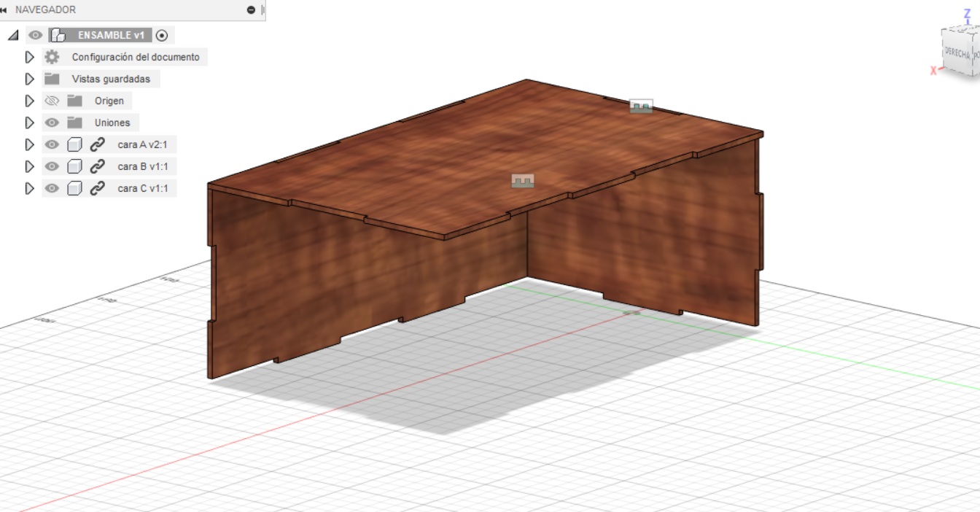This screenshot has width=980, height=512.
Task: Expand component cara A v2:1
Action: pyautogui.click(x=30, y=144)
